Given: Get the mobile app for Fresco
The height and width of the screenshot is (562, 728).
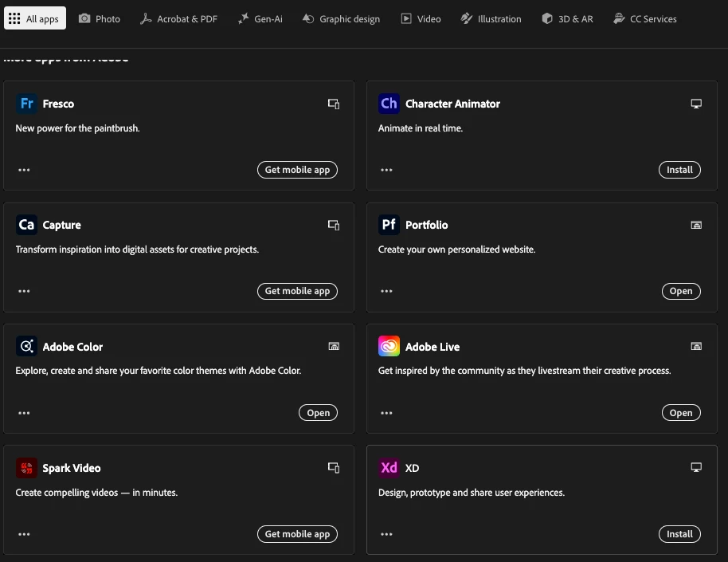Looking at the screenshot, I should point(297,170).
